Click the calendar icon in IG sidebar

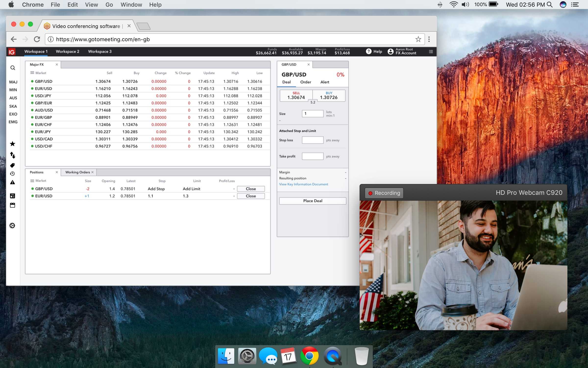[12, 205]
